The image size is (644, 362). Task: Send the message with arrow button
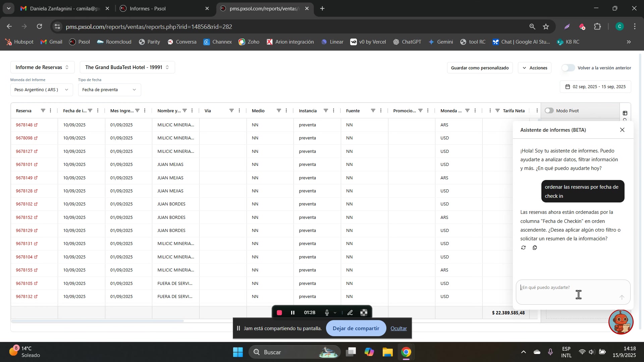[622, 298]
